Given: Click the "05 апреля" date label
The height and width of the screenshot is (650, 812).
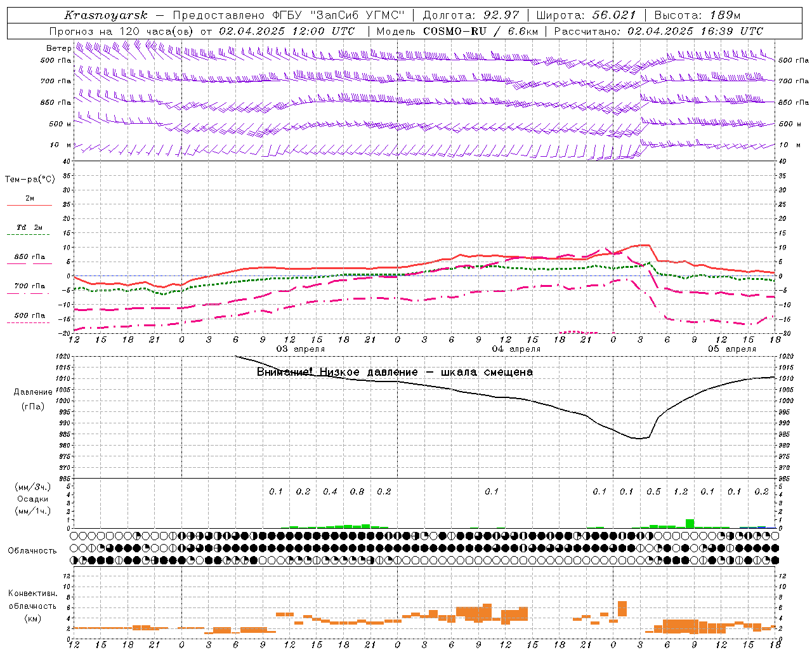Looking at the screenshot, I should tap(732, 349).
